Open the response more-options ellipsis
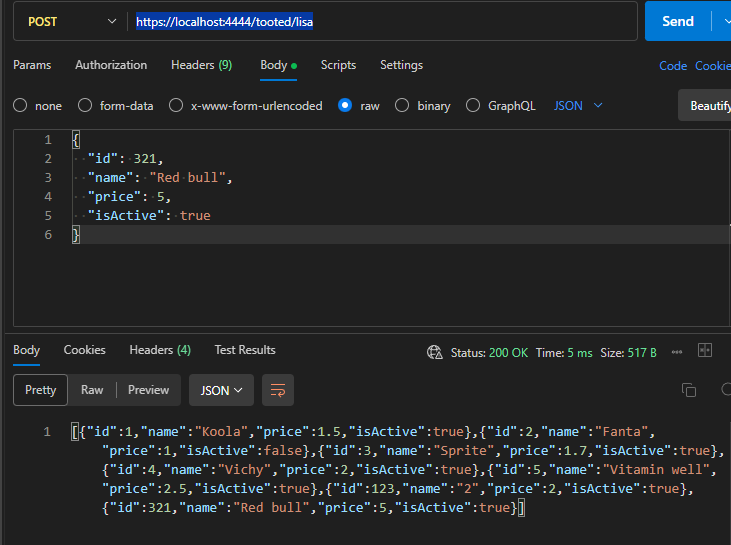Screen dimensions: 731x545 coord(677,352)
